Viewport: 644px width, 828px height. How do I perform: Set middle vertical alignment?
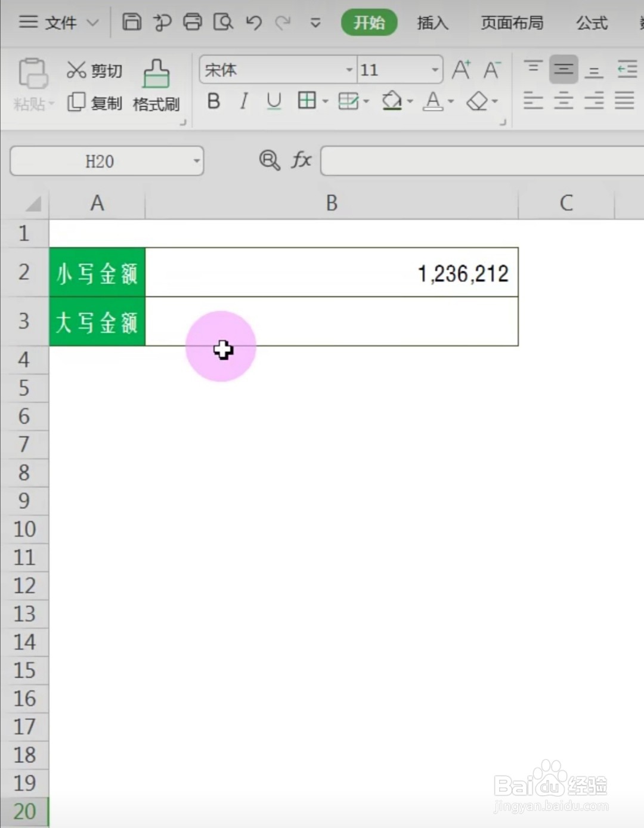(x=563, y=69)
